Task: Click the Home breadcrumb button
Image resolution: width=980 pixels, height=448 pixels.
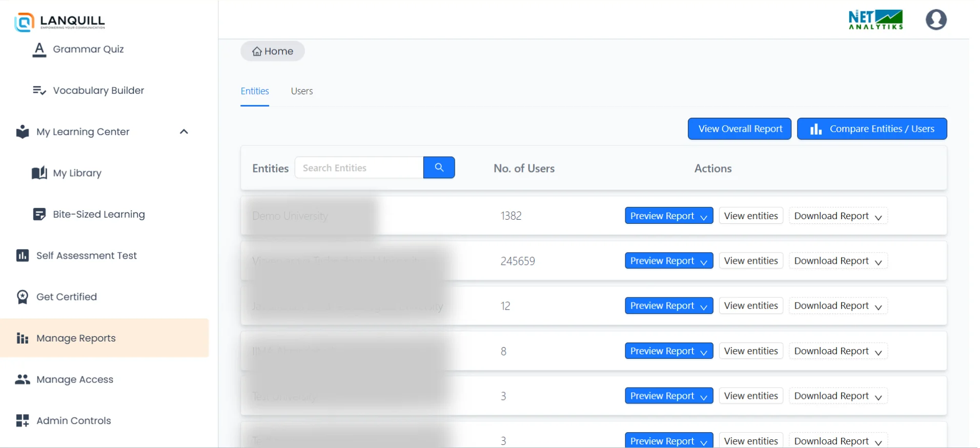Action: pos(273,51)
